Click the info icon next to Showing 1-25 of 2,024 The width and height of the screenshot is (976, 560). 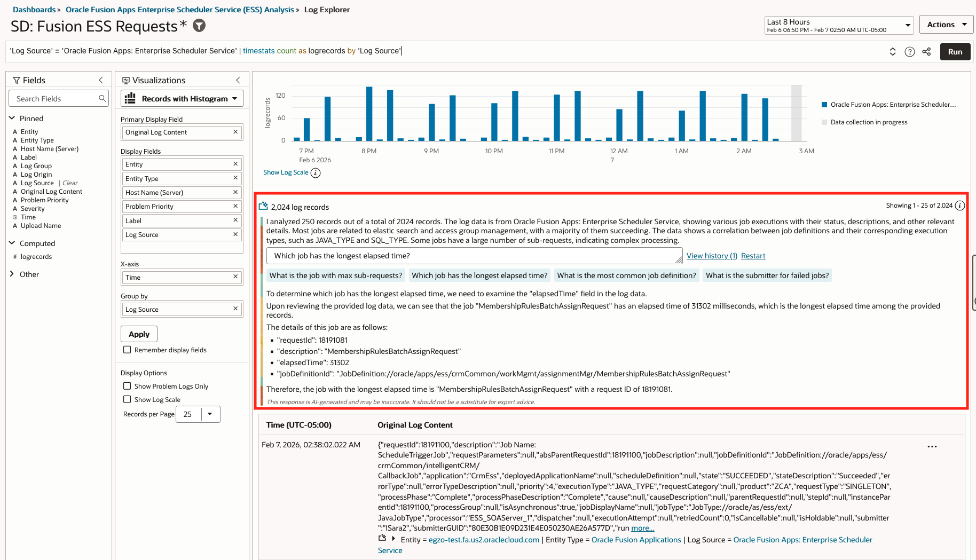[959, 205]
